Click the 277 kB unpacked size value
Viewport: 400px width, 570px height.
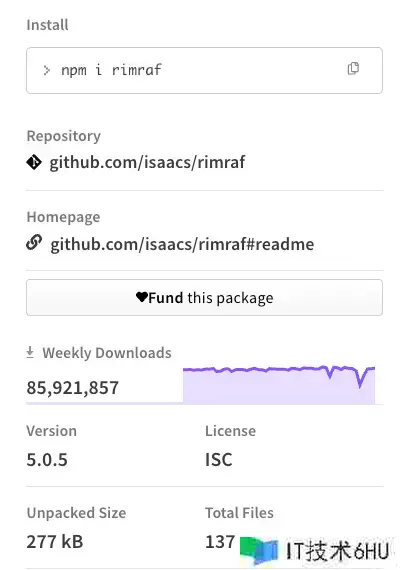tap(55, 541)
